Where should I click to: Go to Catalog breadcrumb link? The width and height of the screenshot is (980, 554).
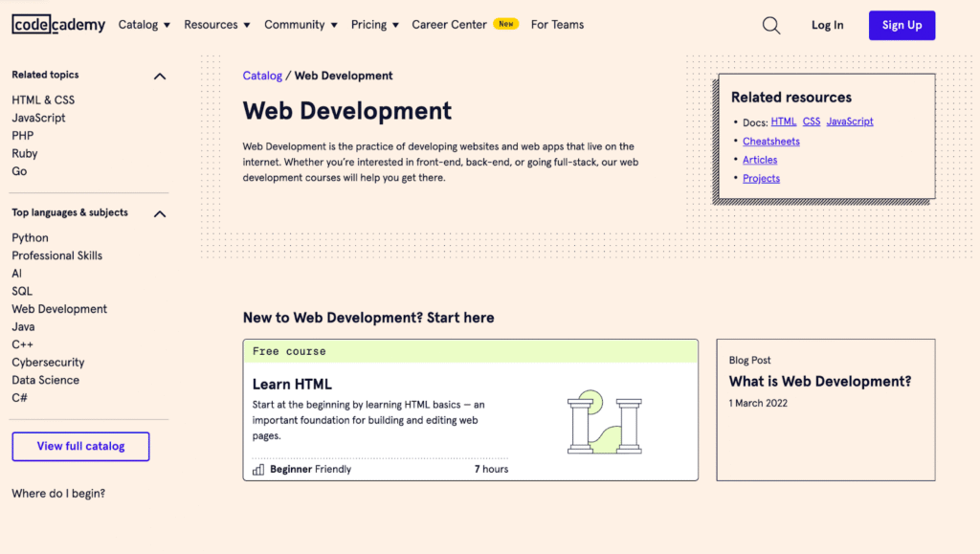click(x=262, y=76)
